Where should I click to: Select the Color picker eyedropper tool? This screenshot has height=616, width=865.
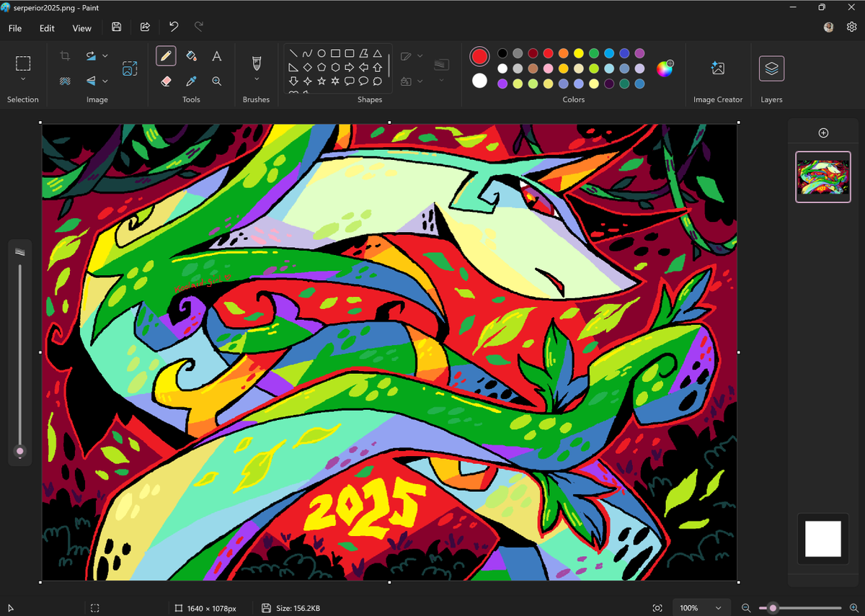coord(191,81)
